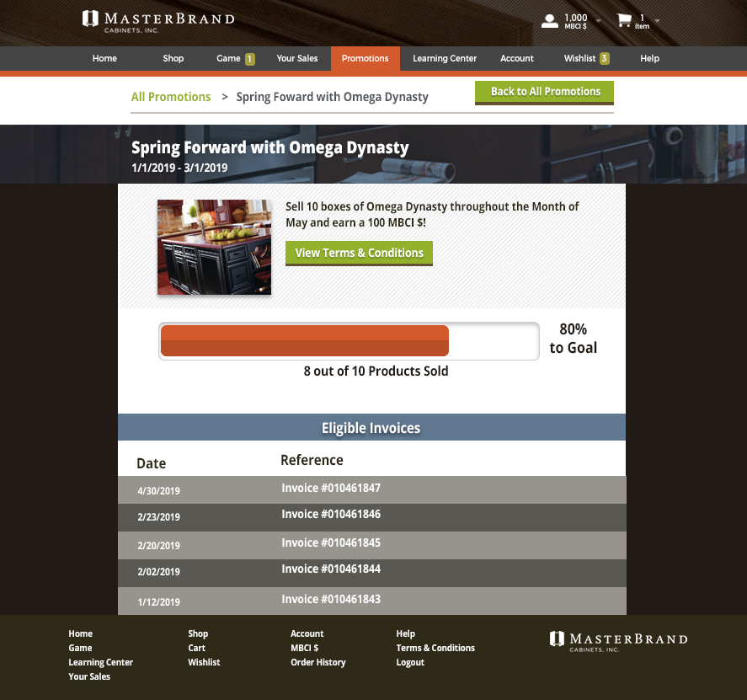Image resolution: width=747 pixels, height=700 pixels.
Task: Open the Account nav tab
Action: click(517, 58)
